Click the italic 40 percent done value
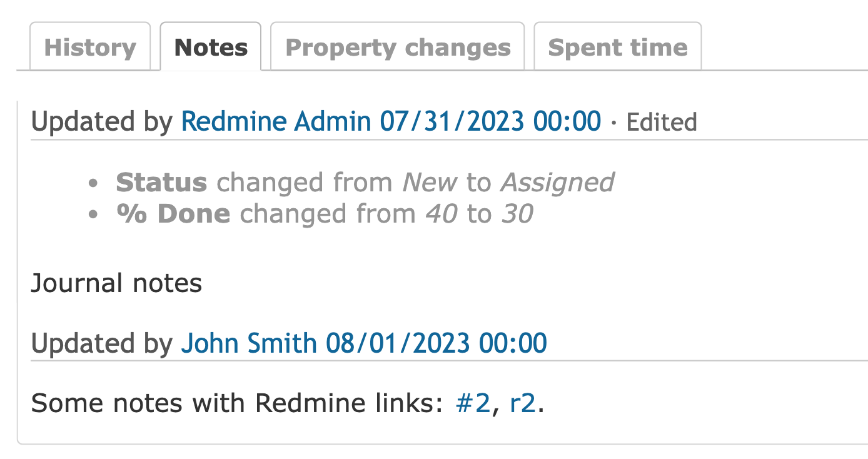This screenshot has height=459, width=868. (x=442, y=214)
